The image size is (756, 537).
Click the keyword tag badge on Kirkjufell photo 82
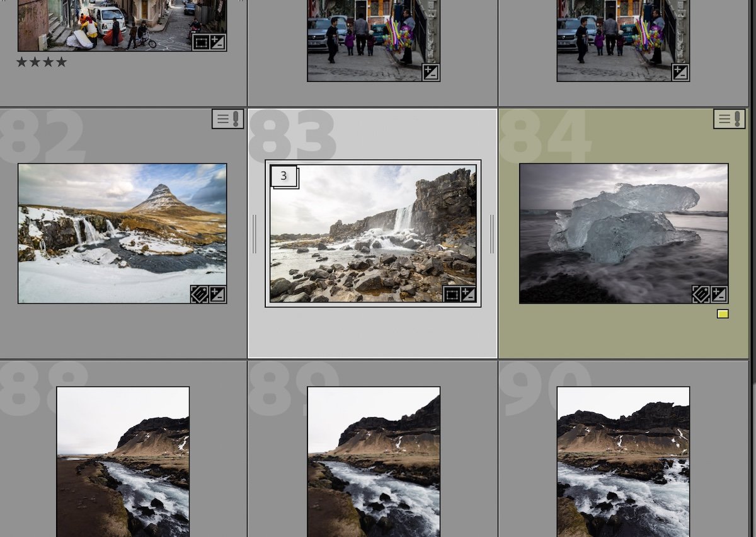pos(200,294)
